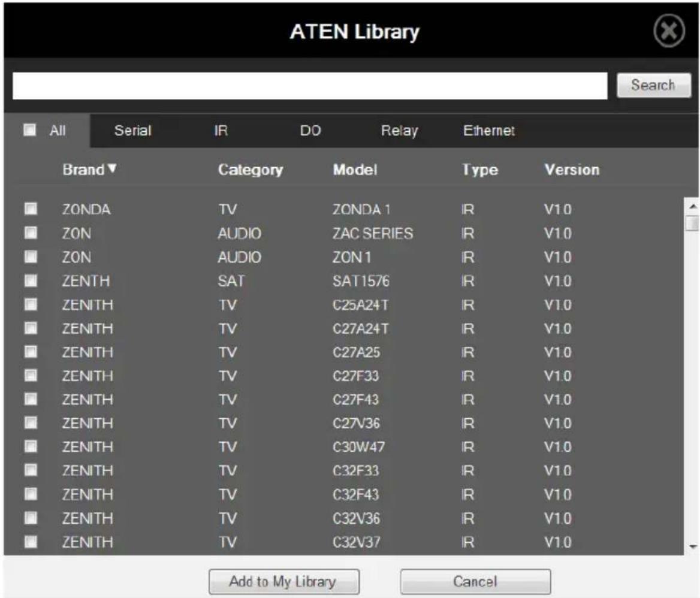
Task: Switch to the DO tab
Action: tap(310, 131)
